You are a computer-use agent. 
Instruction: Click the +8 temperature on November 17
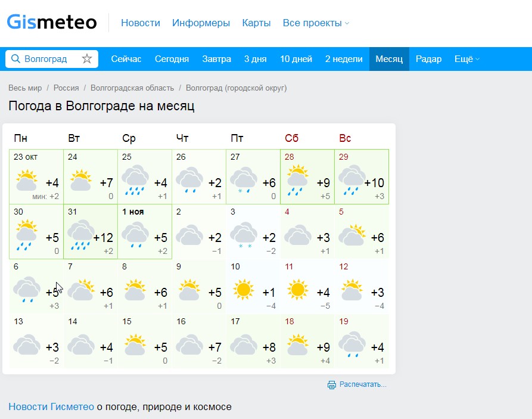pos(269,347)
